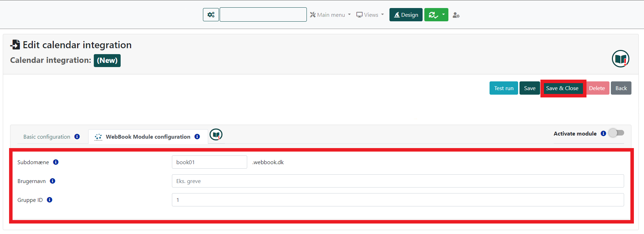This screenshot has width=644, height=234.
Task: Click the (New) integration badge
Action: click(x=107, y=60)
